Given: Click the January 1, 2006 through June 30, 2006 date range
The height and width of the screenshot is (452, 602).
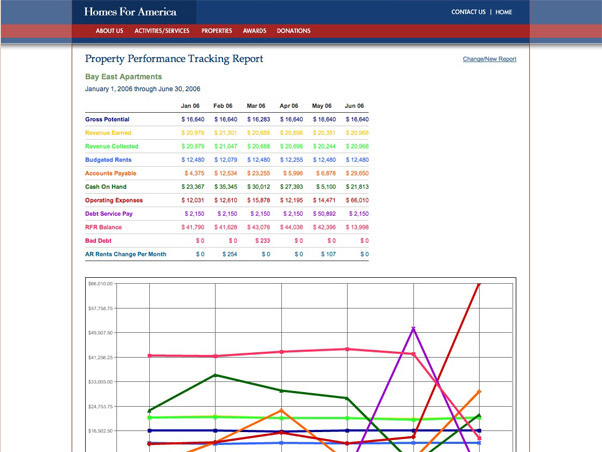Looking at the screenshot, I should pos(142,89).
